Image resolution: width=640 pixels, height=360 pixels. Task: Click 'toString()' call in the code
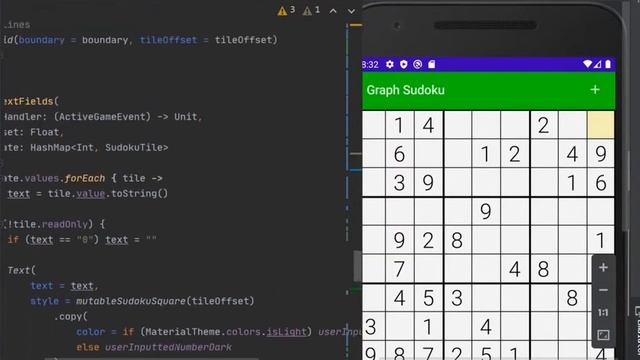tap(140, 193)
